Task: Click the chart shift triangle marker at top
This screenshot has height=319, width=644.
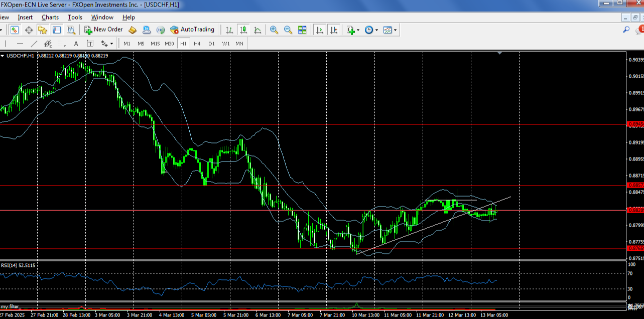Action: pyautogui.click(x=499, y=53)
